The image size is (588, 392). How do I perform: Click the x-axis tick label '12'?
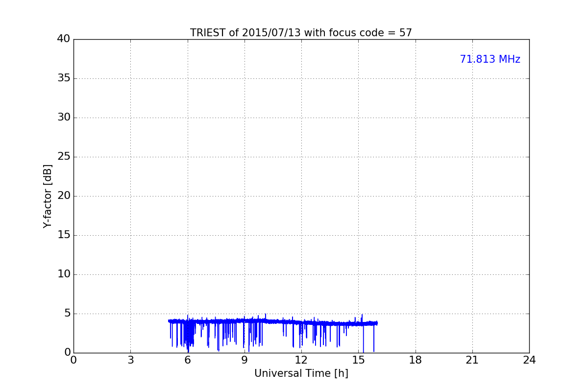coord(301,360)
